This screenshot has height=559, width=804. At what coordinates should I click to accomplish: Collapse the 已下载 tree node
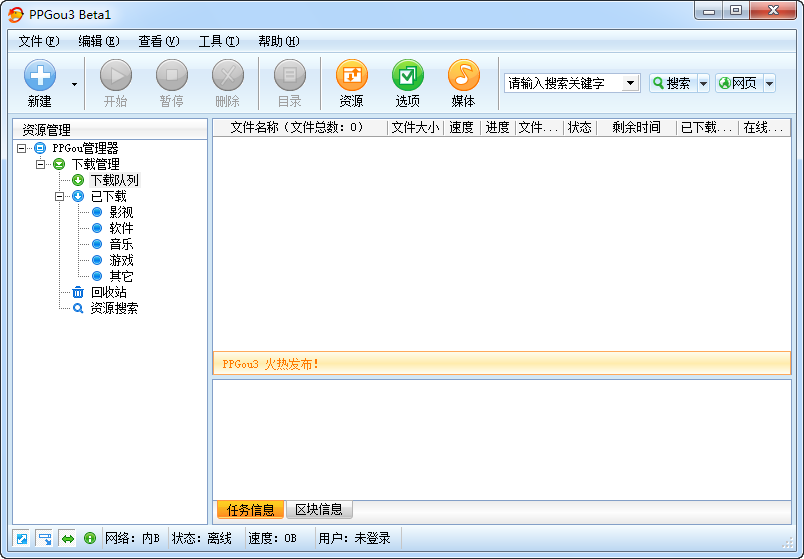pyautogui.click(x=60, y=196)
